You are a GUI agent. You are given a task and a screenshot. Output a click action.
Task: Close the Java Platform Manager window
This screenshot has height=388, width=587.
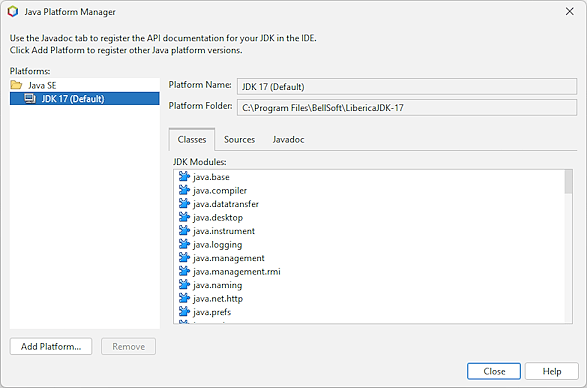569,12
